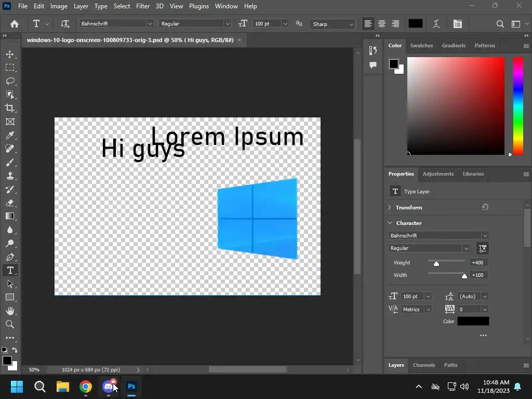Image resolution: width=532 pixels, height=399 pixels.
Task: Click the 50% zoom level field
Action: coord(34,369)
